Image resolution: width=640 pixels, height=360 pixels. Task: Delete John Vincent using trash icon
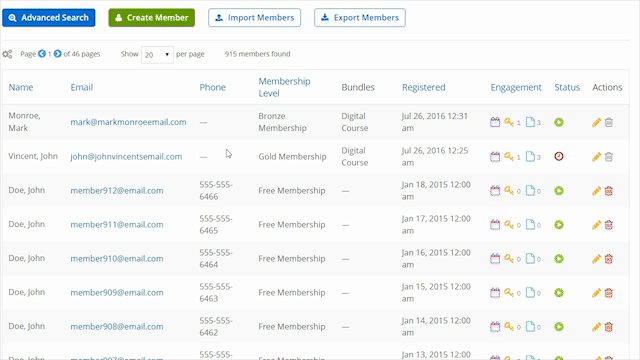(x=609, y=156)
